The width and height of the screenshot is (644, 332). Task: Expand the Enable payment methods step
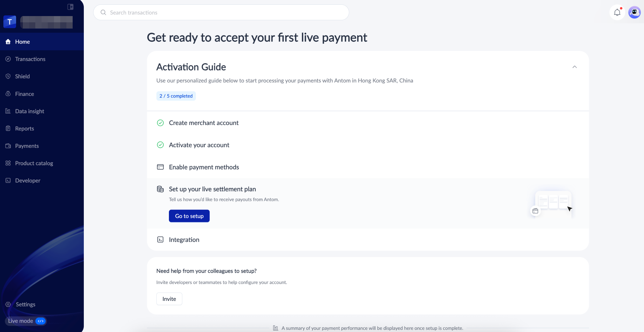click(x=368, y=167)
